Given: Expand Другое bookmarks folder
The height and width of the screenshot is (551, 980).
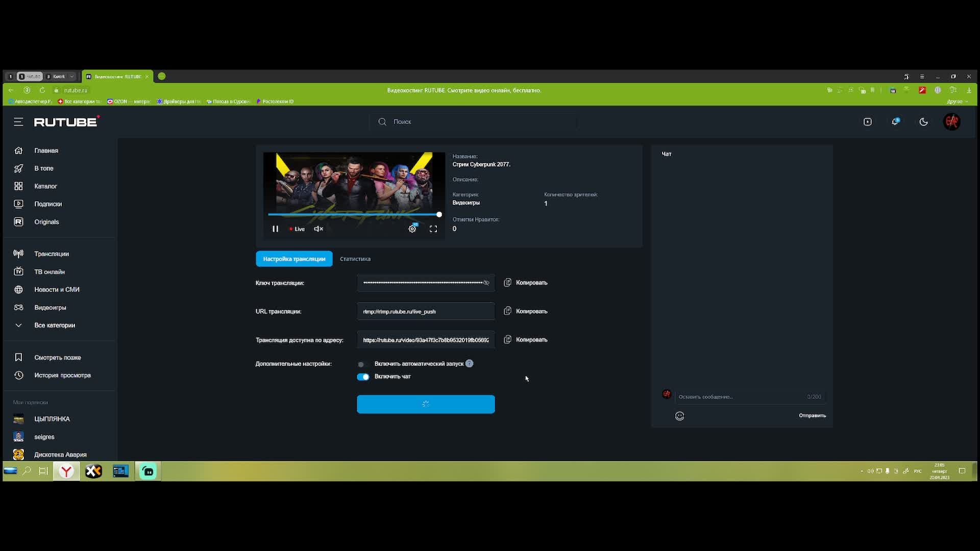Looking at the screenshot, I should 958,102.
